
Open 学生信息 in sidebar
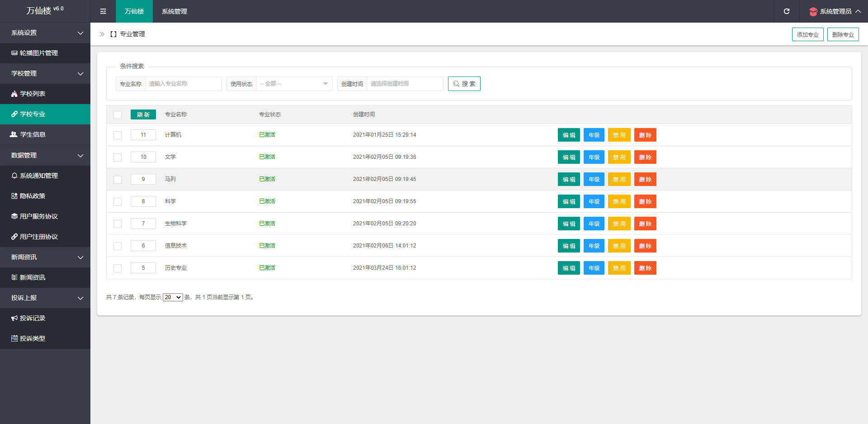(x=45, y=134)
